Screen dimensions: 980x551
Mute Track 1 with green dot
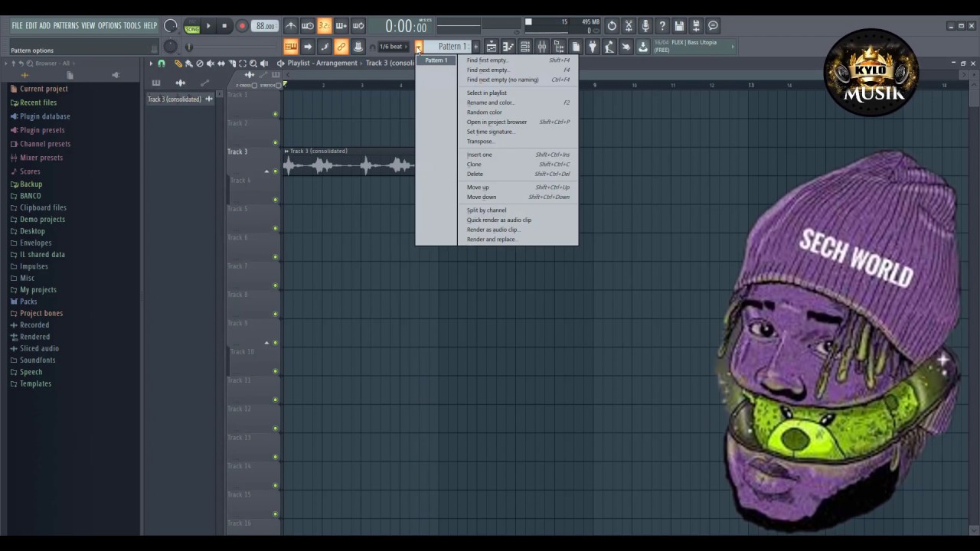275,114
